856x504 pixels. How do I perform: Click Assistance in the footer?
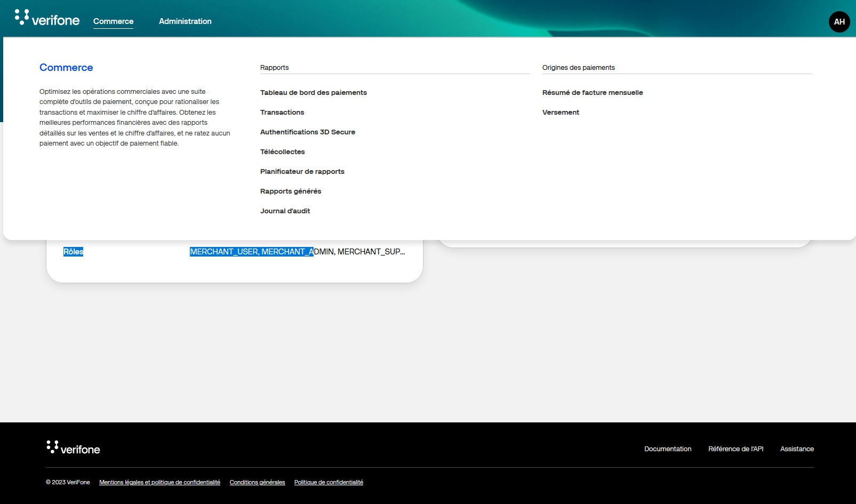[797, 449]
